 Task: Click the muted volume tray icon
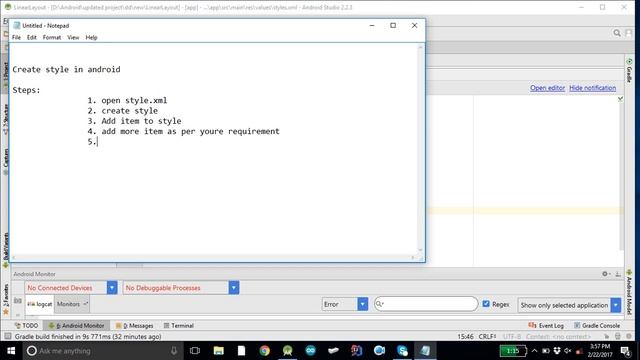click(567, 351)
